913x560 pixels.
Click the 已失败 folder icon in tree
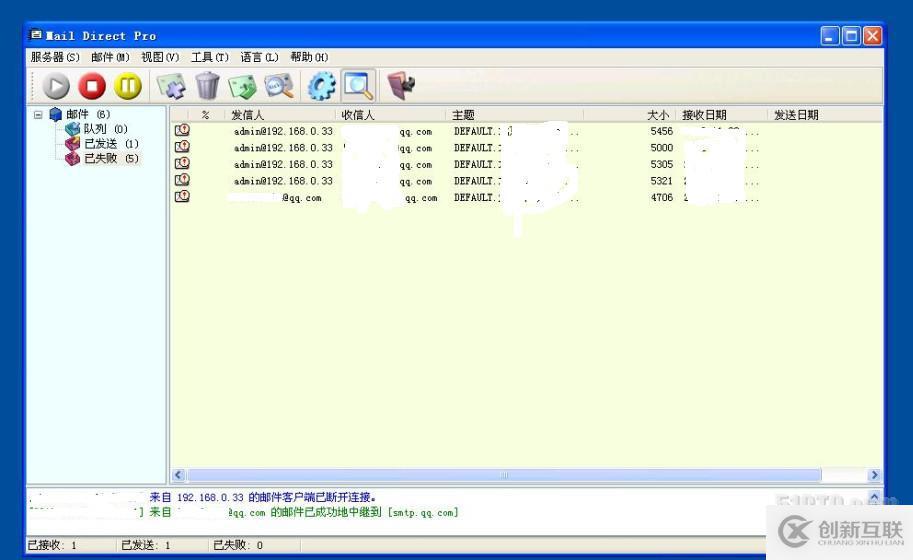click(72, 158)
